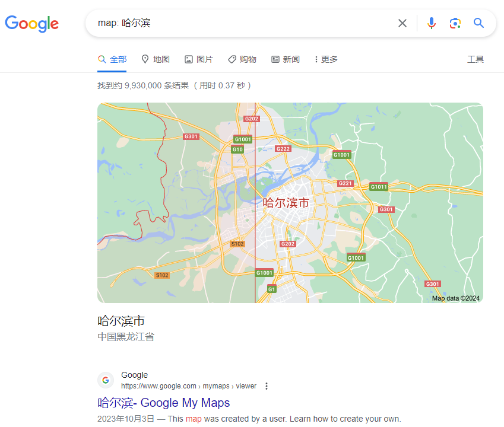Click the 哈尔滨市 heading below the map
Viewport: 504px width, 427px height.
pyautogui.click(x=121, y=321)
